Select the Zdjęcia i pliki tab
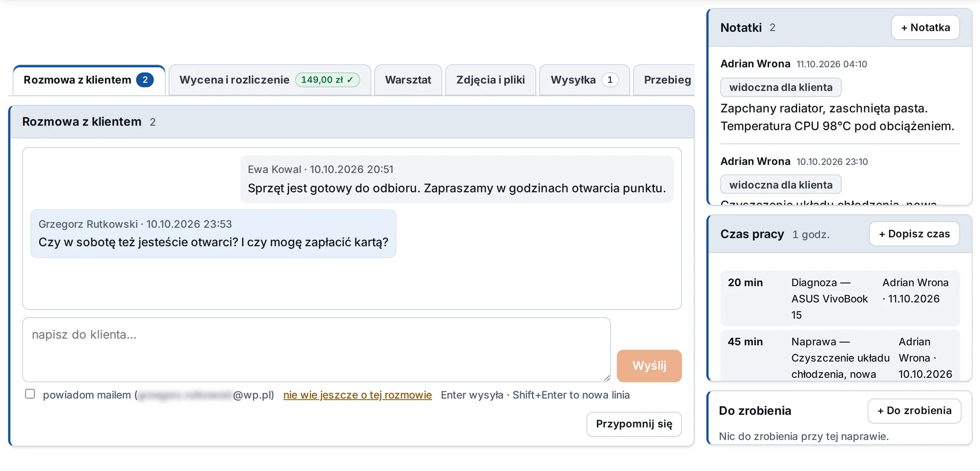This screenshot has height=471, width=980. tap(490, 80)
